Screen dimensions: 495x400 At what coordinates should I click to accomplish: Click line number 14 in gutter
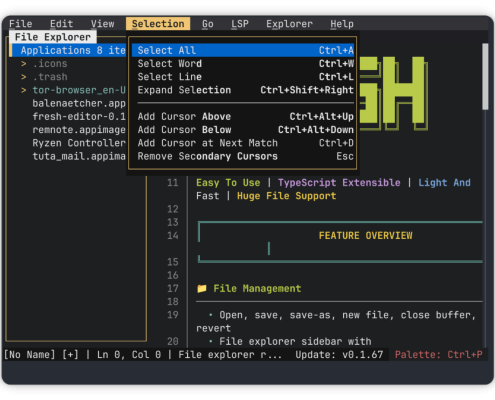pos(173,236)
